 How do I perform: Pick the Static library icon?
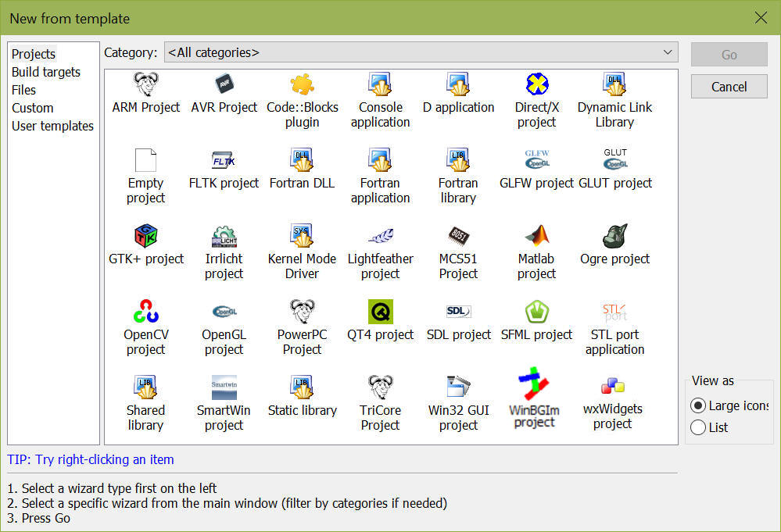point(303,387)
